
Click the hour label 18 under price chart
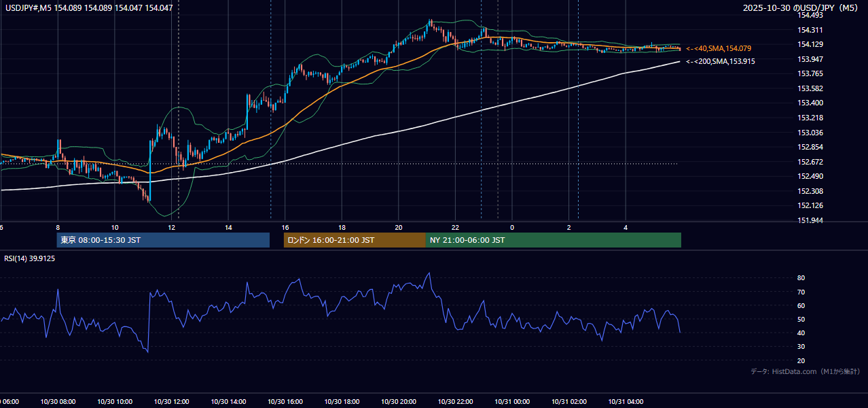(x=342, y=227)
